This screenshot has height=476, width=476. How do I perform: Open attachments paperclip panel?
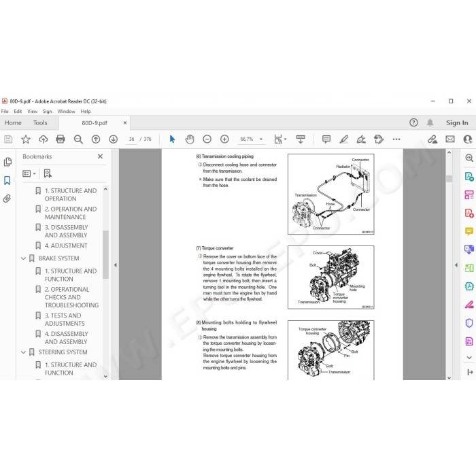[x=7, y=199]
